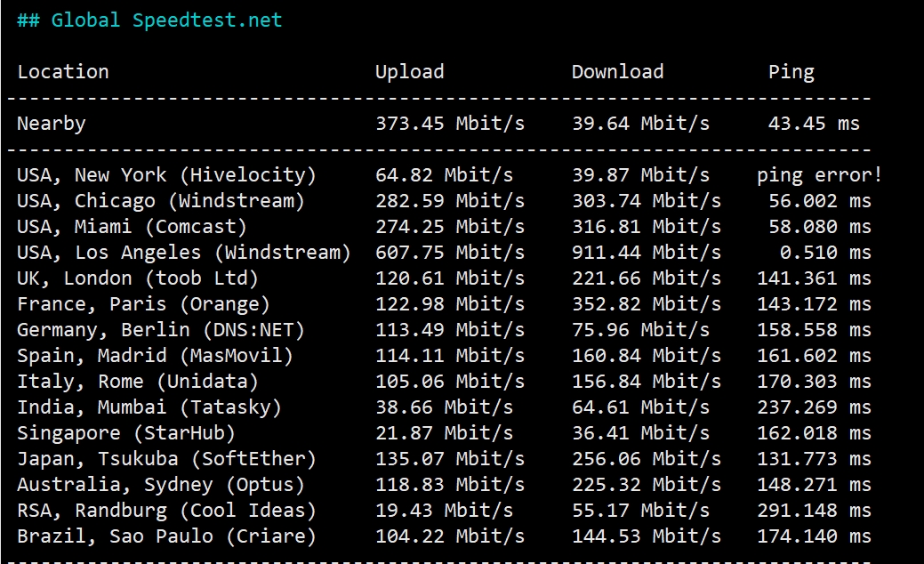The image size is (924, 564).
Task: Click the ping error! text
Action: tap(819, 175)
